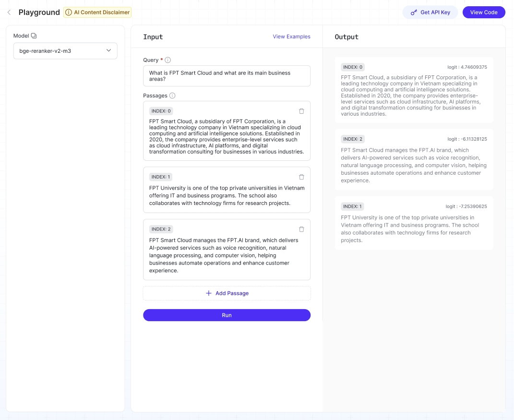514x420 pixels.
Task: Click the View Code button
Action: [x=483, y=12]
